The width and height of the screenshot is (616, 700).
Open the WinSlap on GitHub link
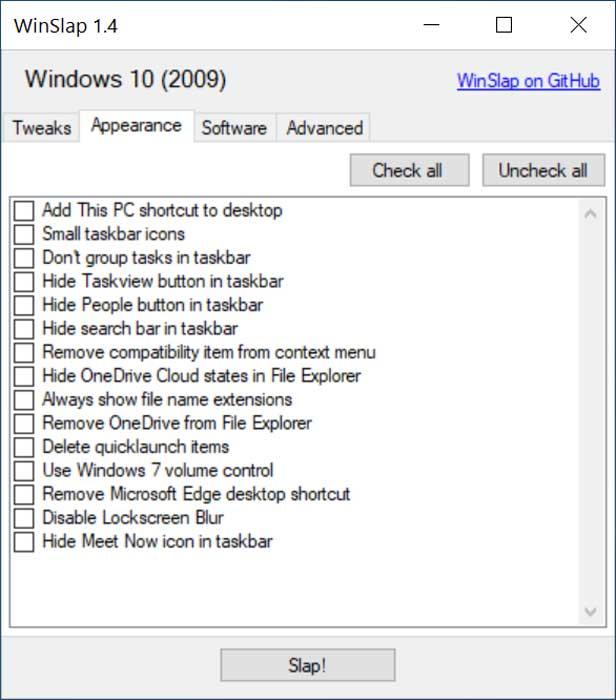click(528, 81)
